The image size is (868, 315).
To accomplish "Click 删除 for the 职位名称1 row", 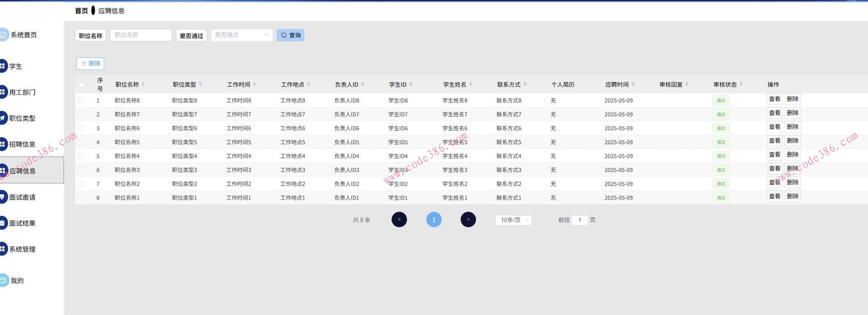I will pyautogui.click(x=793, y=196).
